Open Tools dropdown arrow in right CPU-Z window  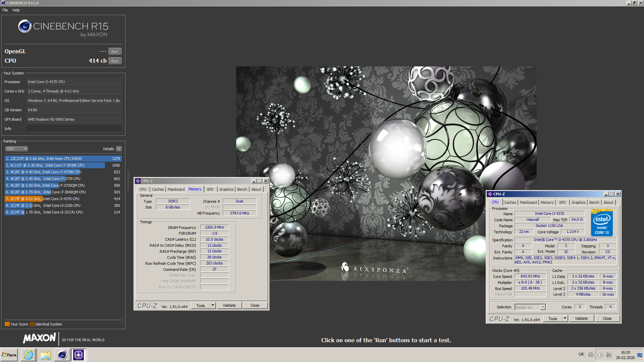point(565,319)
